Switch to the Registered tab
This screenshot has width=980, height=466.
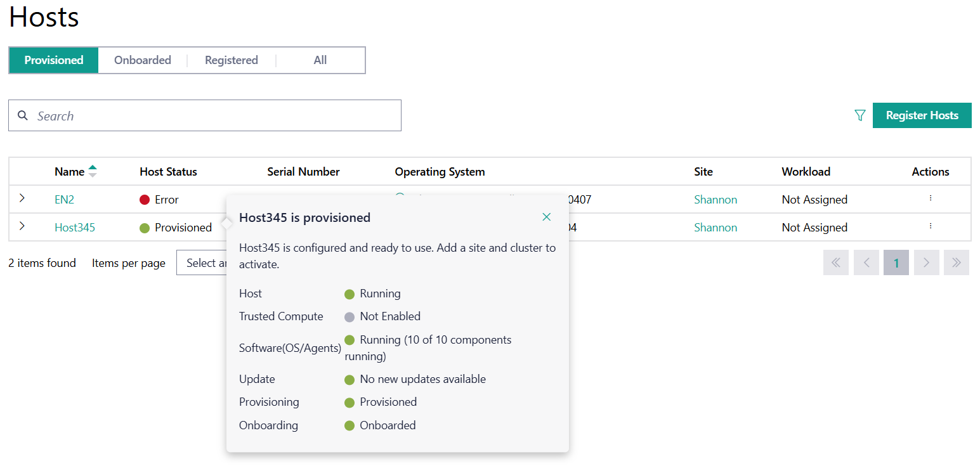pos(231,60)
